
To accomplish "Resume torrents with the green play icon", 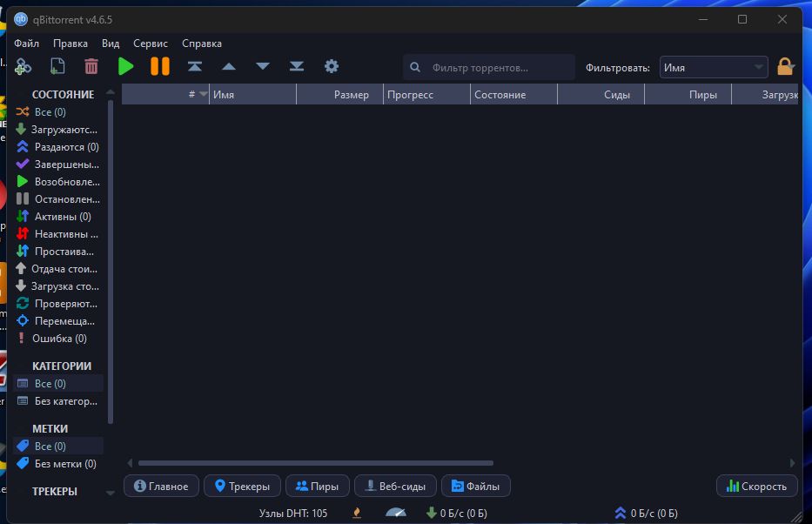I will [x=126, y=66].
